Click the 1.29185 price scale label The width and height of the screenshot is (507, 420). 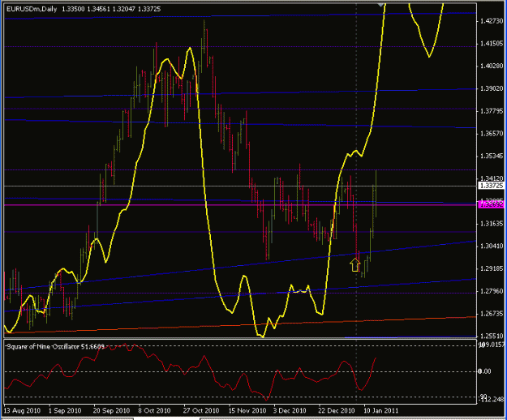[x=492, y=268]
